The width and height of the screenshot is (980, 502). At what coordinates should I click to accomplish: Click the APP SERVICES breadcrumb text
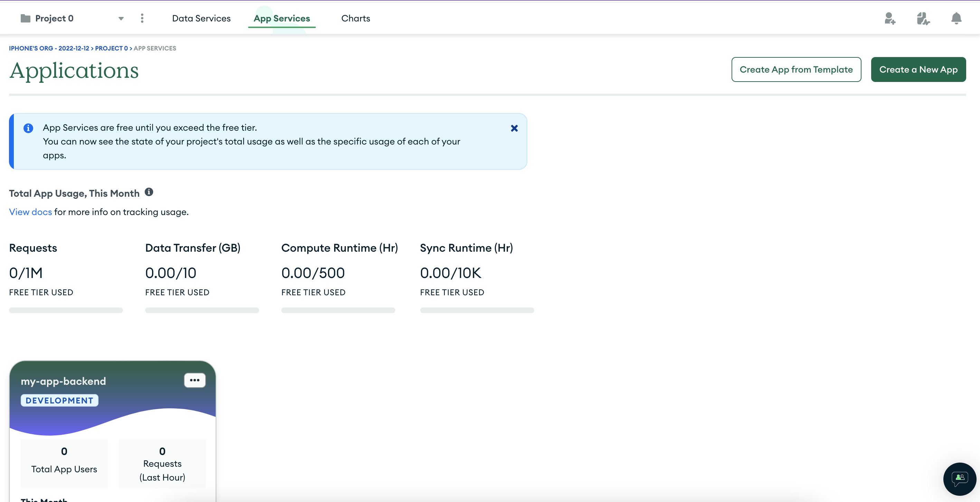[155, 48]
